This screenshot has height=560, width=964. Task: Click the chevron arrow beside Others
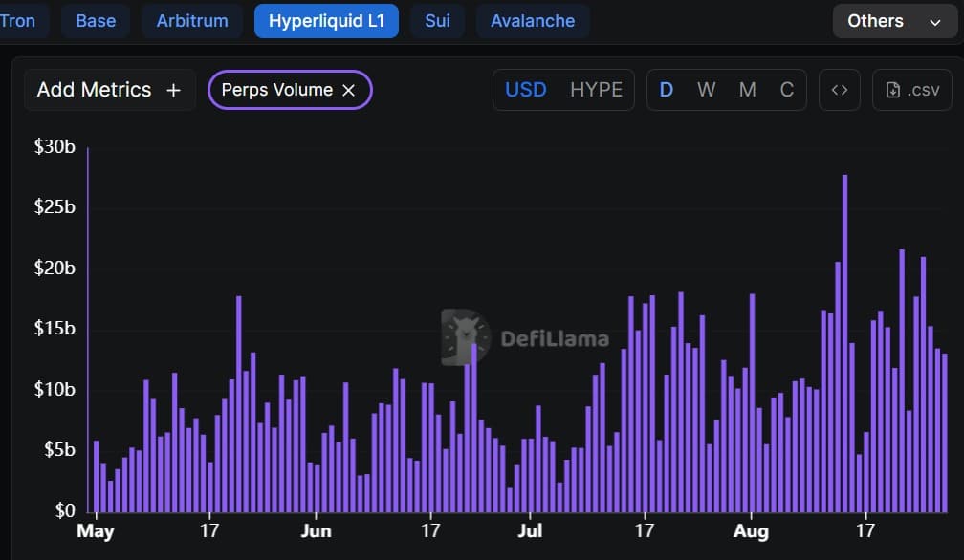[935, 22]
